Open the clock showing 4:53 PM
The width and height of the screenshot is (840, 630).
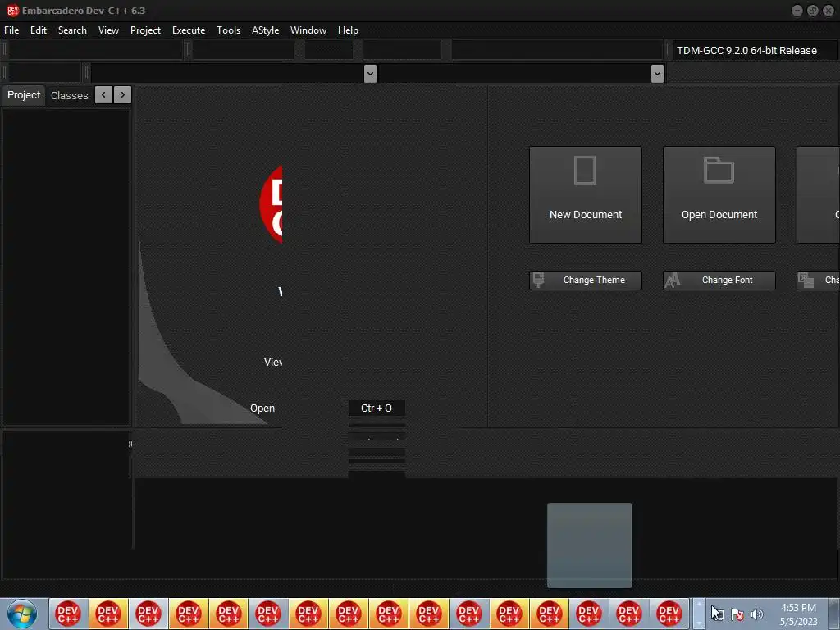click(x=798, y=614)
